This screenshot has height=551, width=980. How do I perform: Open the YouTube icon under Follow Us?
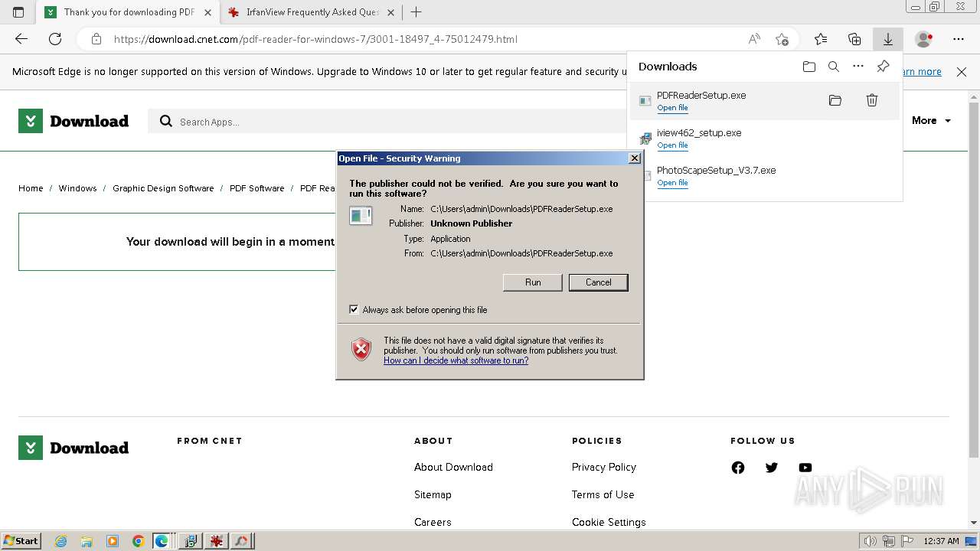tap(805, 468)
